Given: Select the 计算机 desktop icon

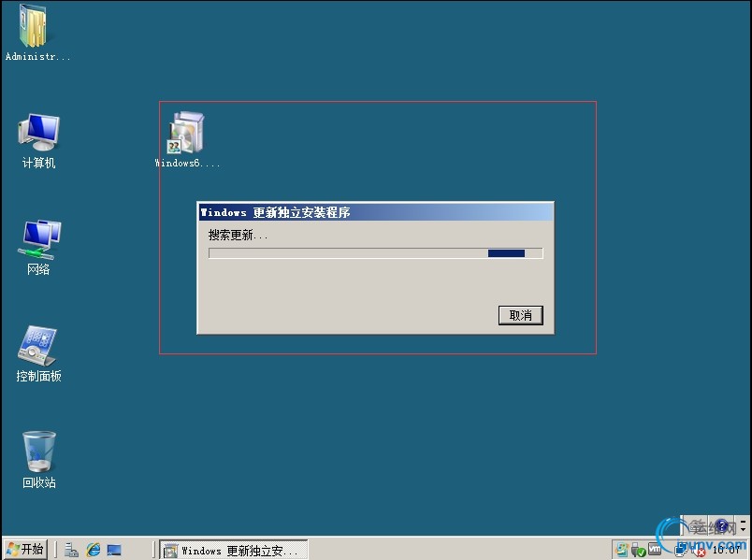Looking at the screenshot, I should 38,141.
